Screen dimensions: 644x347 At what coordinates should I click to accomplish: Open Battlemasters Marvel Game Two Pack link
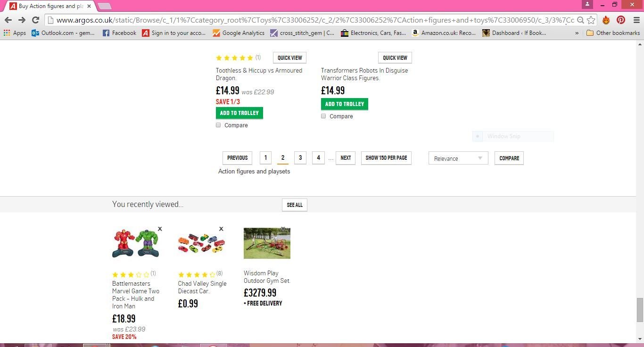136,295
